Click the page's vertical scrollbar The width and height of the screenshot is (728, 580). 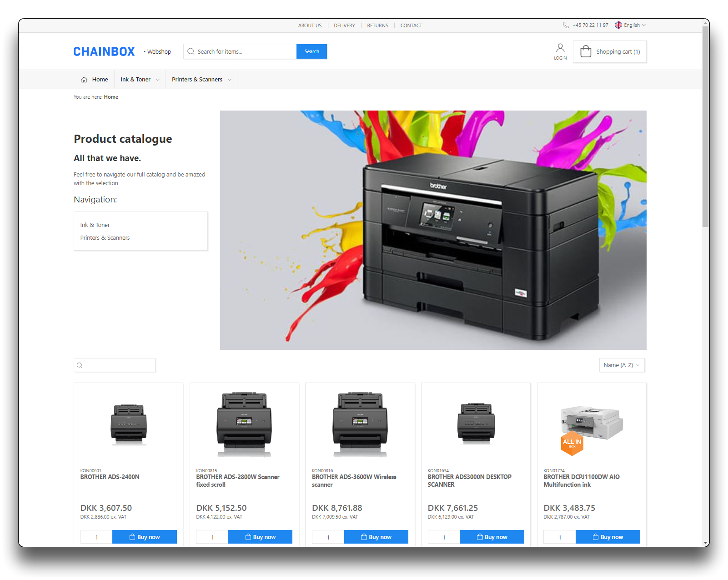(x=705, y=126)
